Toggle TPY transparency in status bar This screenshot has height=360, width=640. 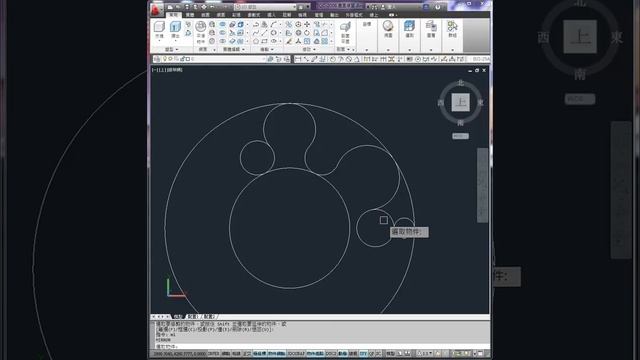coord(363,353)
